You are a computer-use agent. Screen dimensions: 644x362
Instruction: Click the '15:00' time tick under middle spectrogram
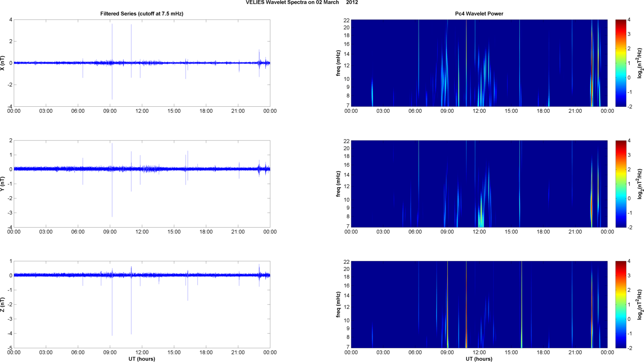tap(511, 232)
